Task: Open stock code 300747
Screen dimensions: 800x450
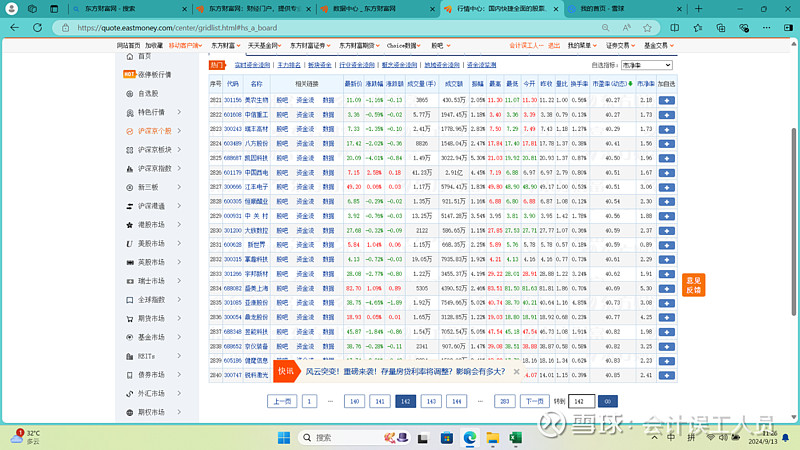Action: point(233,376)
